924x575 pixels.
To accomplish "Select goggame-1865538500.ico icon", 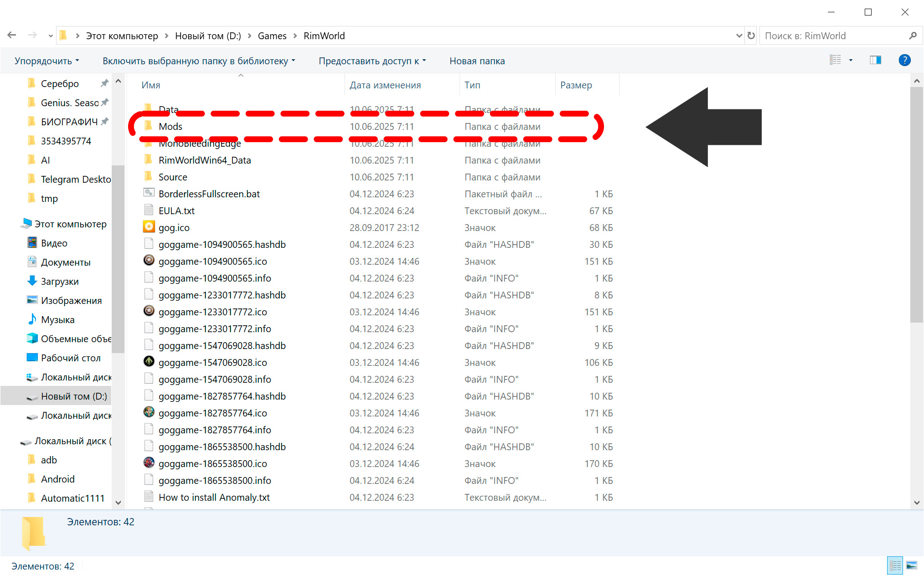I will [149, 463].
